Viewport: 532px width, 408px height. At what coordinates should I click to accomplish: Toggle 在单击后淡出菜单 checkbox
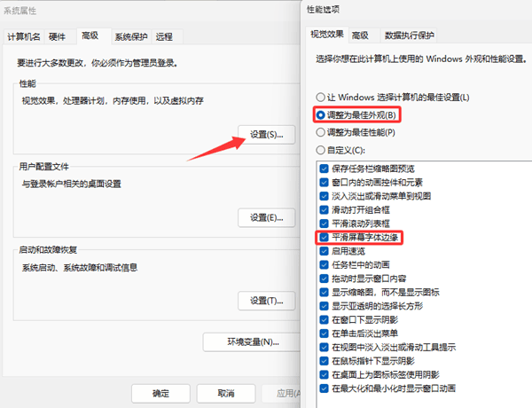324,333
